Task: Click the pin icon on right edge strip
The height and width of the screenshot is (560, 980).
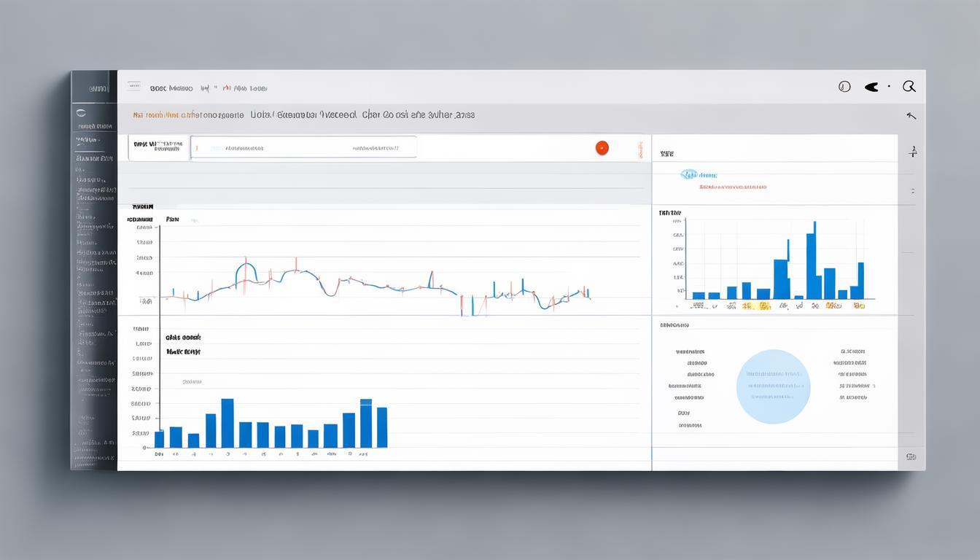Action: pos(912,152)
